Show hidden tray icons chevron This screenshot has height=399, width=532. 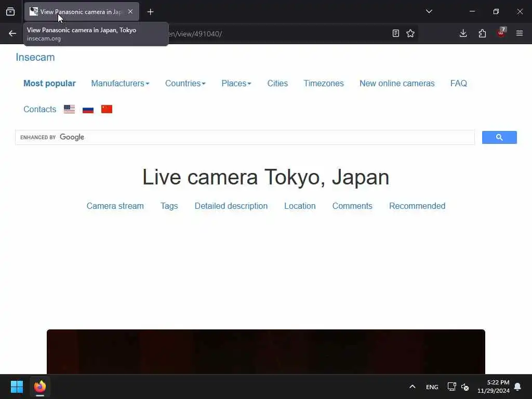click(x=412, y=387)
